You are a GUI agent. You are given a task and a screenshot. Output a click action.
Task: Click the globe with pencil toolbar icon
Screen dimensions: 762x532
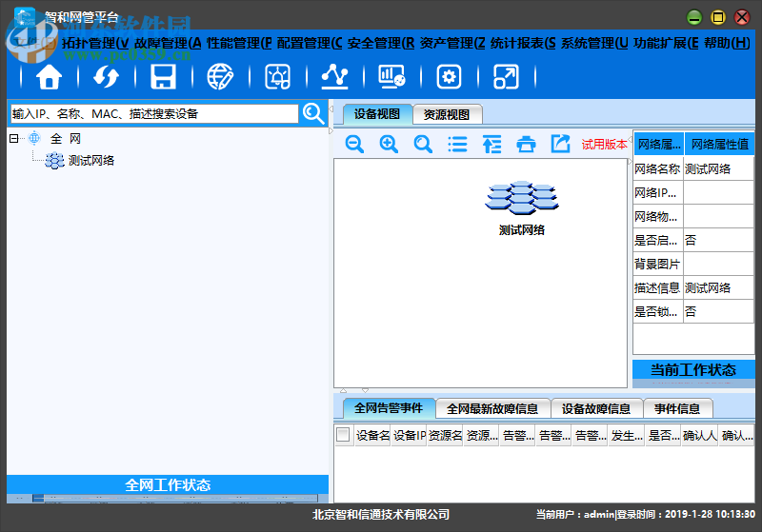[x=220, y=77]
